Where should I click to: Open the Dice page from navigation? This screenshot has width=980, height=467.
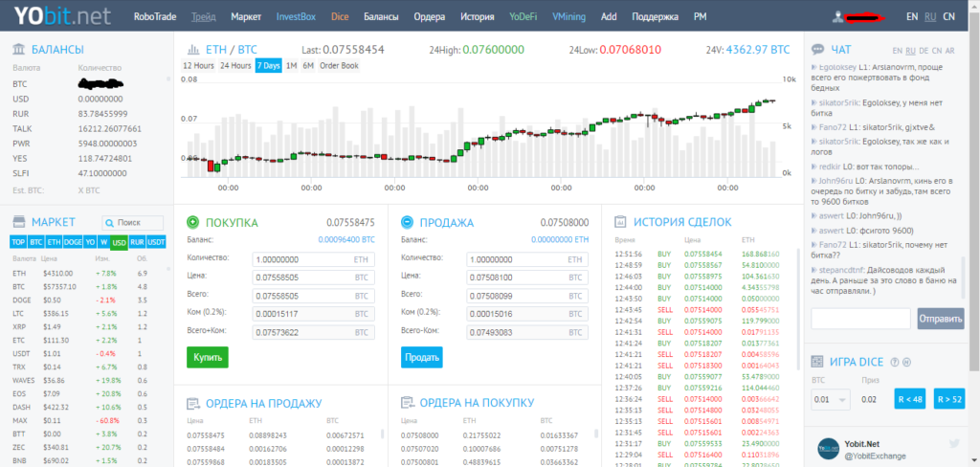pyautogui.click(x=340, y=17)
